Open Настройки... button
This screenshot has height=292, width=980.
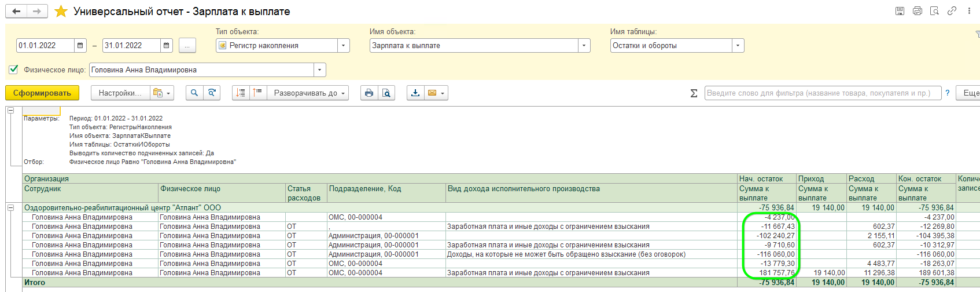120,93
